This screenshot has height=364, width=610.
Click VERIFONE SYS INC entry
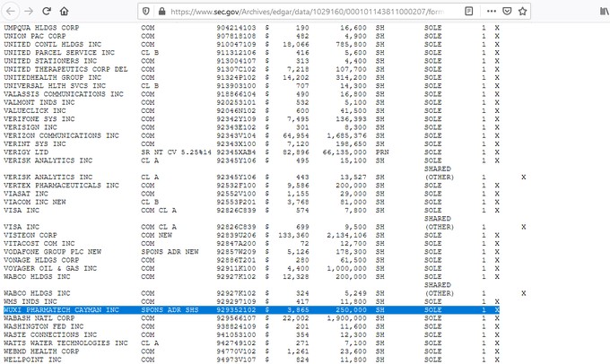[39, 119]
